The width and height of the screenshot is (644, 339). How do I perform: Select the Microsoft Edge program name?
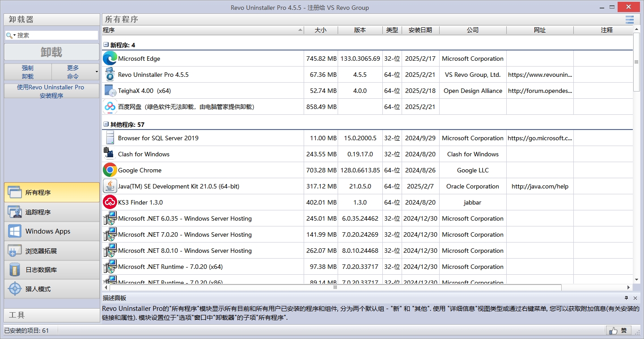click(139, 59)
